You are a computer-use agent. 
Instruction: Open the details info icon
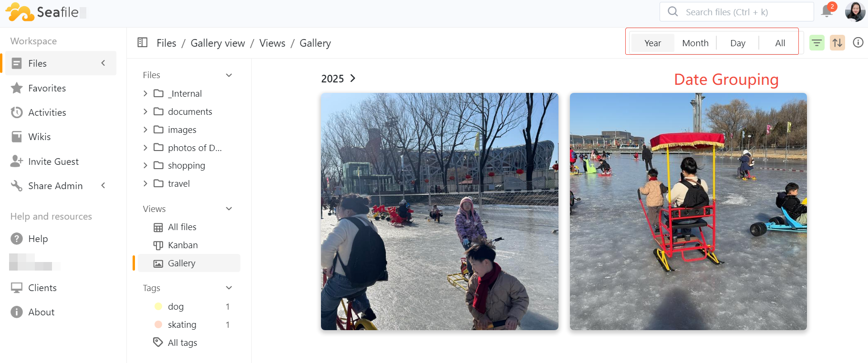pos(858,42)
